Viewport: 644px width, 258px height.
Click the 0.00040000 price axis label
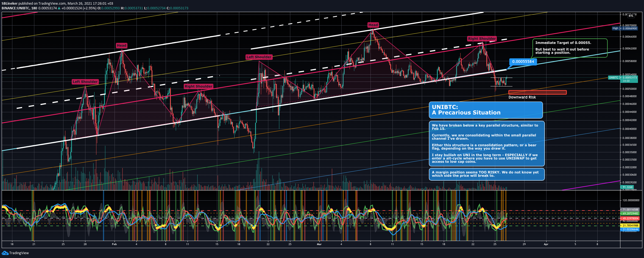coord(629,129)
